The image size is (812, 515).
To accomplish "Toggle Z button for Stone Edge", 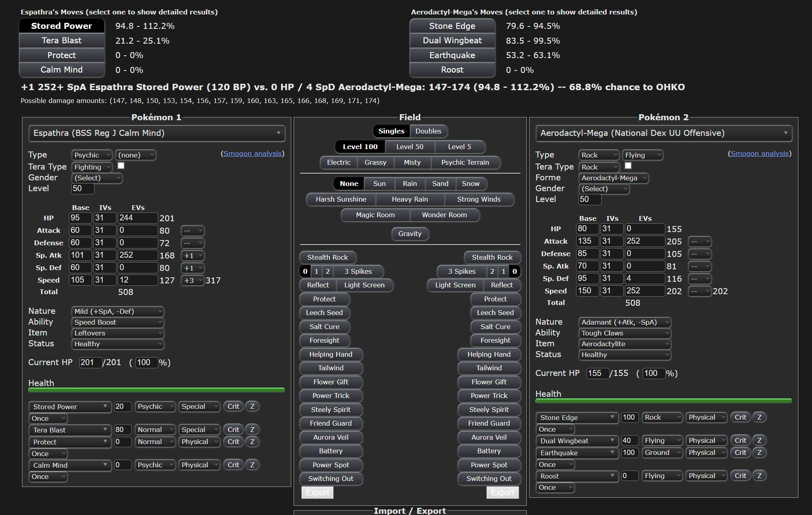I will coord(759,417).
